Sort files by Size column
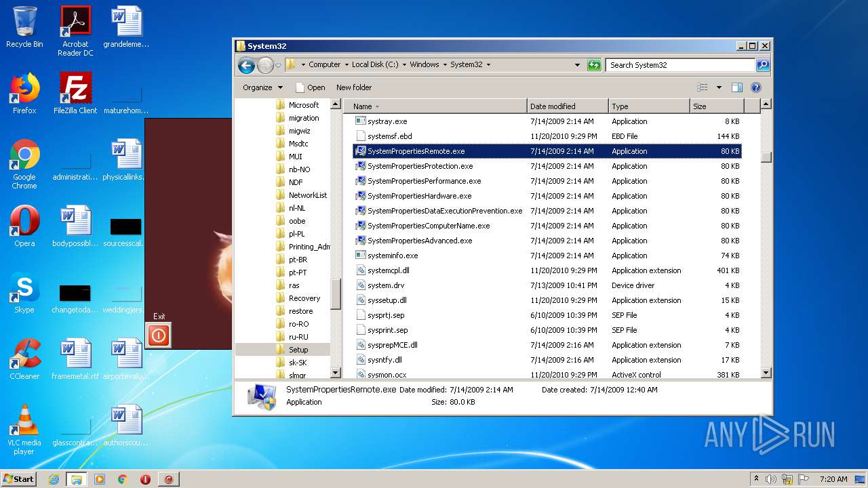Screen dimensions: 868x488 tap(717, 106)
